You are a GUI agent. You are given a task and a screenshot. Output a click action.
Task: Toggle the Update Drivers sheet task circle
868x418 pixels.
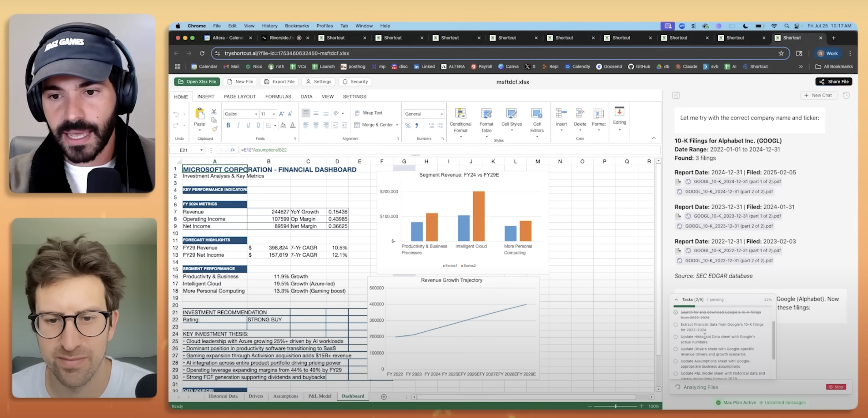point(676,349)
